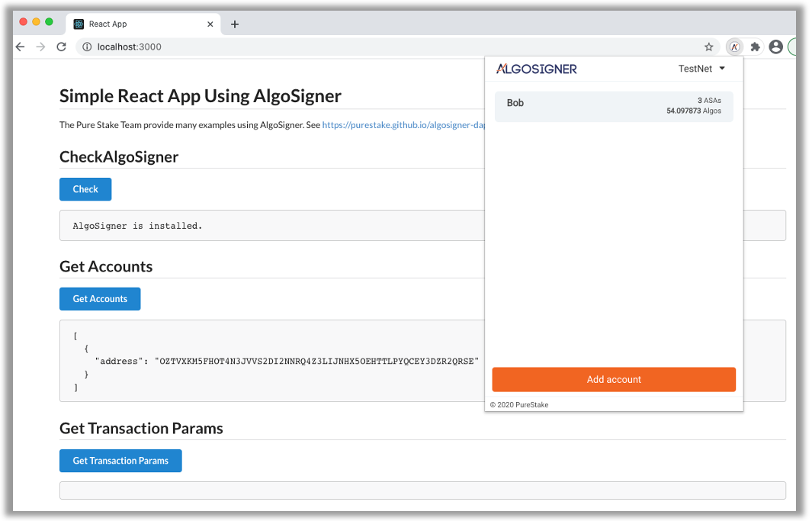The height and width of the screenshot is (521, 812).
Task: Click the AlgoSigner extension icon in toolbar
Action: tap(733, 47)
